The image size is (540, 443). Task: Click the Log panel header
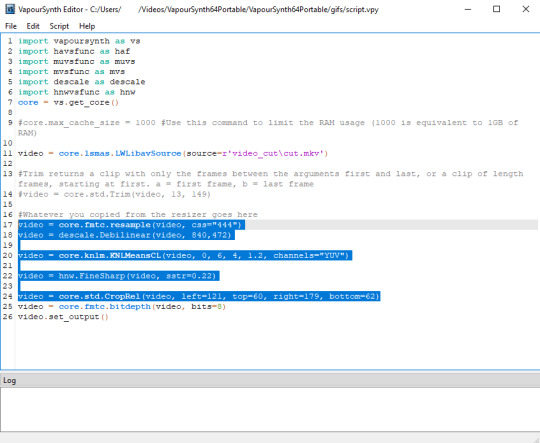click(x=270, y=380)
